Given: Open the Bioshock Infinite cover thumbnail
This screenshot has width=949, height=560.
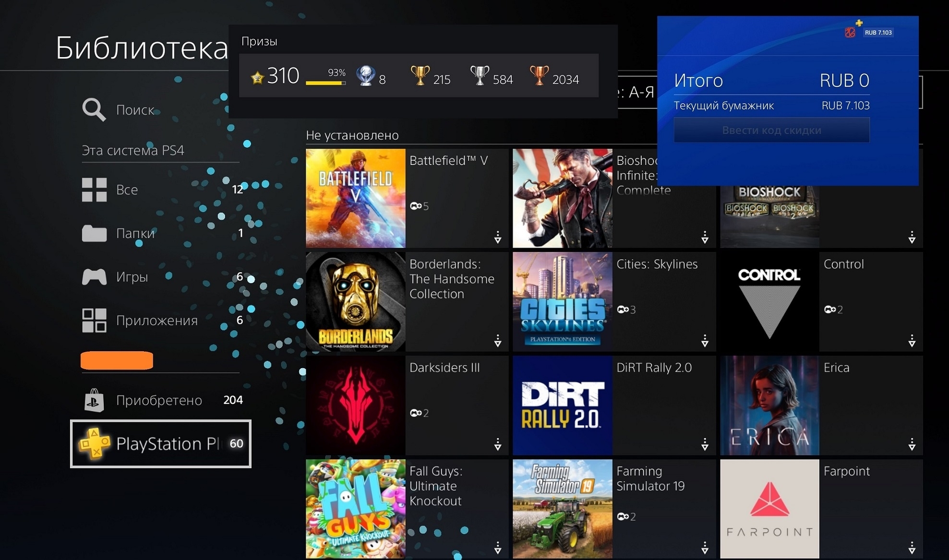Looking at the screenshot, I should [x=563, y=198].
